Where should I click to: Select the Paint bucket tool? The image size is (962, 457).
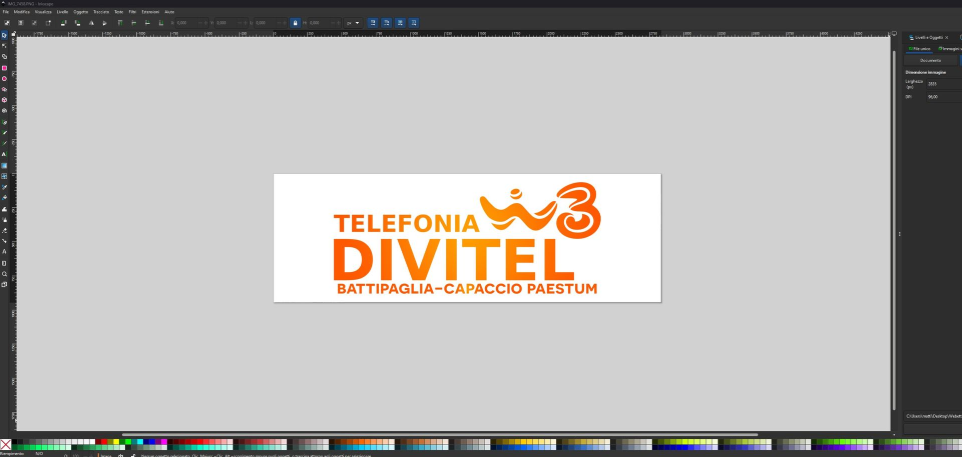pyautogui.click(x=4, y=198)
